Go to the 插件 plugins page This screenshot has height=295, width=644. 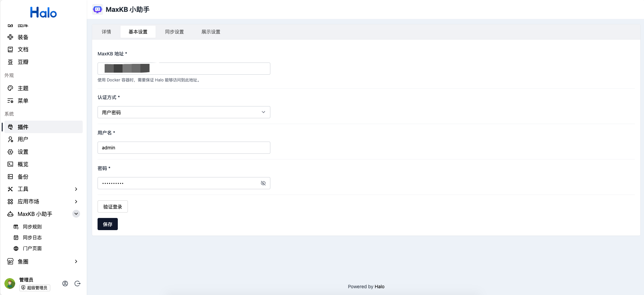(x=43, y=127)
